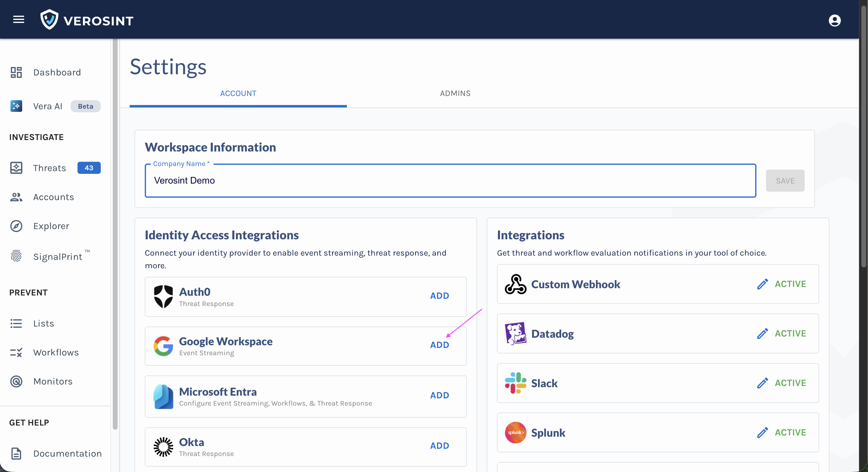Open the Monitors icon in sidebar
Image resolution: width=868 pixels, height=472 pixels.
[16, 381]
